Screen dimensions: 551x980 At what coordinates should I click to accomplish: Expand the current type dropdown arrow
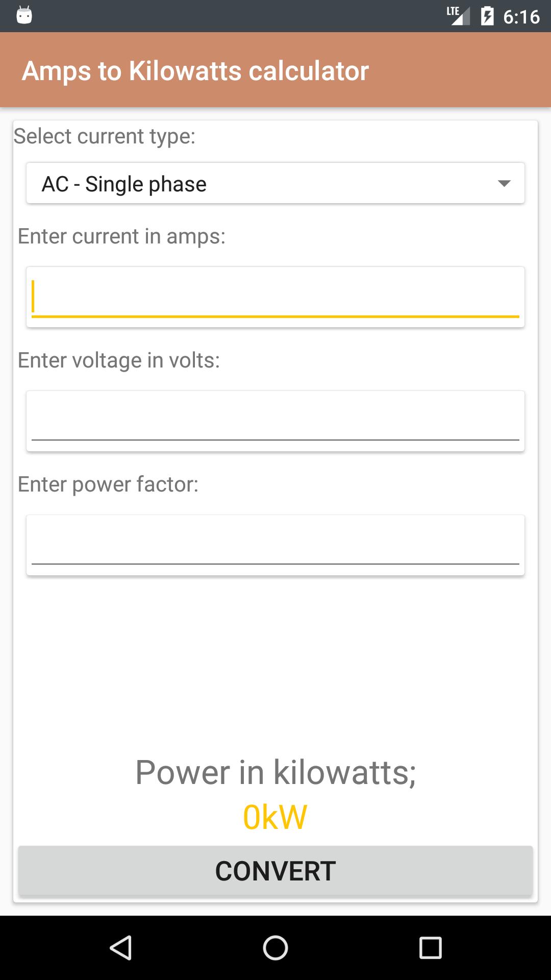click(x=504, y=184)
